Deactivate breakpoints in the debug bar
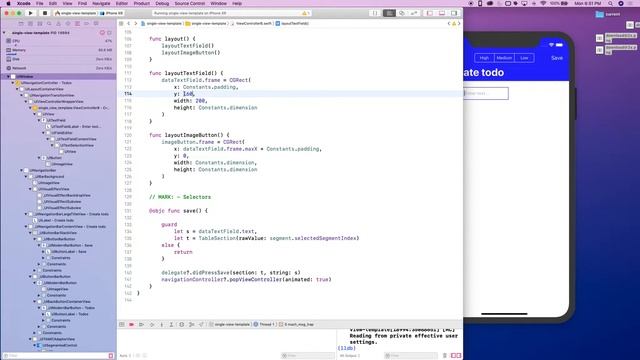Viewport: 640px width, 360px height. point(131,324)
